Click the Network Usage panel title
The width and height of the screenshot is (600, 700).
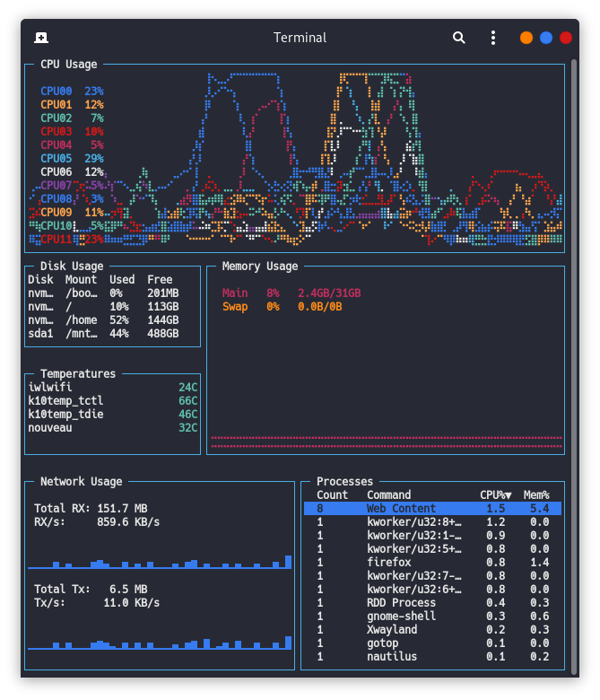coord(82,482)
